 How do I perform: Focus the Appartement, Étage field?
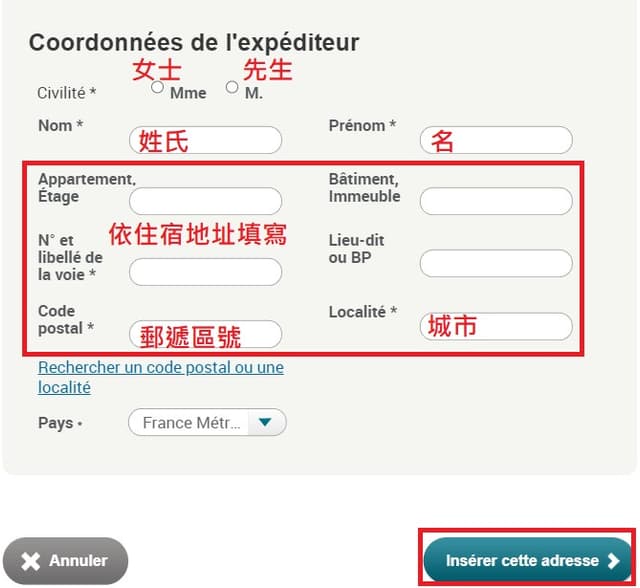[x=205, y=201]
